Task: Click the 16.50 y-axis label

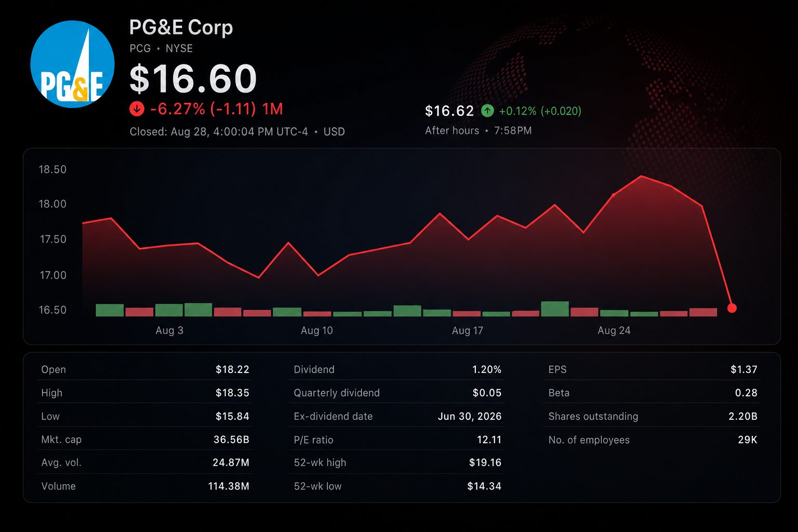Action: tap(53, 310)
